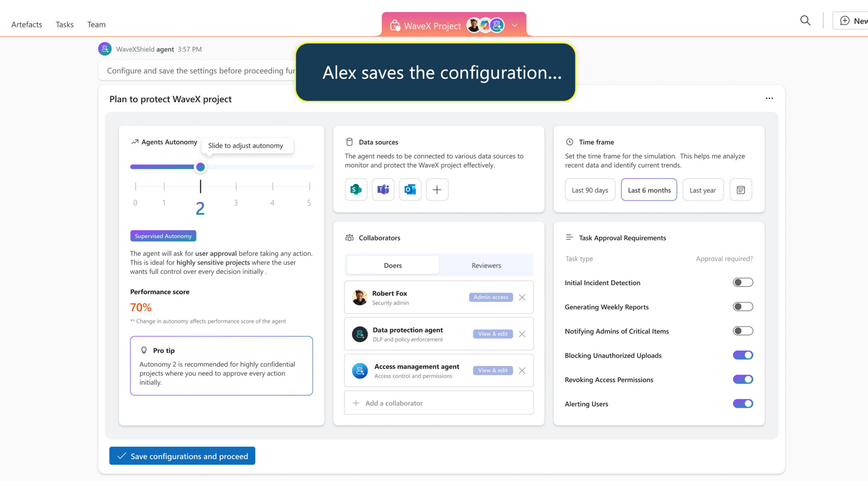The width and height of the screenshot is (868, 488).
Task: Click the Agents Autonomy trend icon
Action: 135,142
